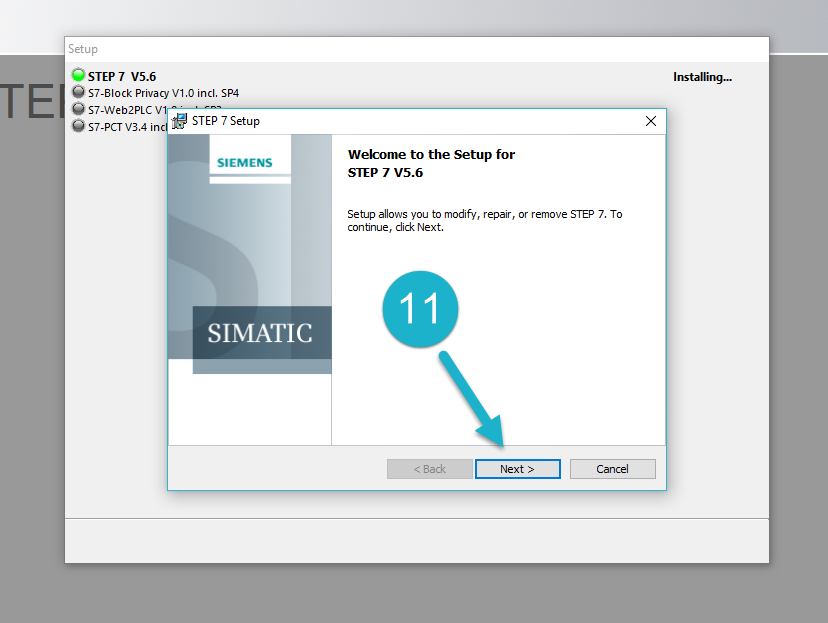This screenshot has width=828, height=623.
Task: Click the SIMATIC banner label
Action: [260, 333]
